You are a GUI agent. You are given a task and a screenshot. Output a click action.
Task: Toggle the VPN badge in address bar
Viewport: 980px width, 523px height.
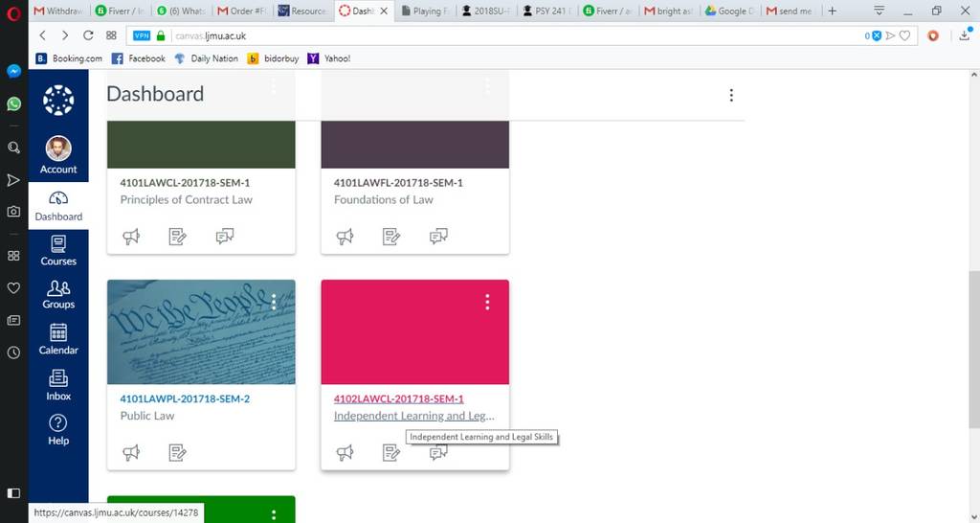142,35
